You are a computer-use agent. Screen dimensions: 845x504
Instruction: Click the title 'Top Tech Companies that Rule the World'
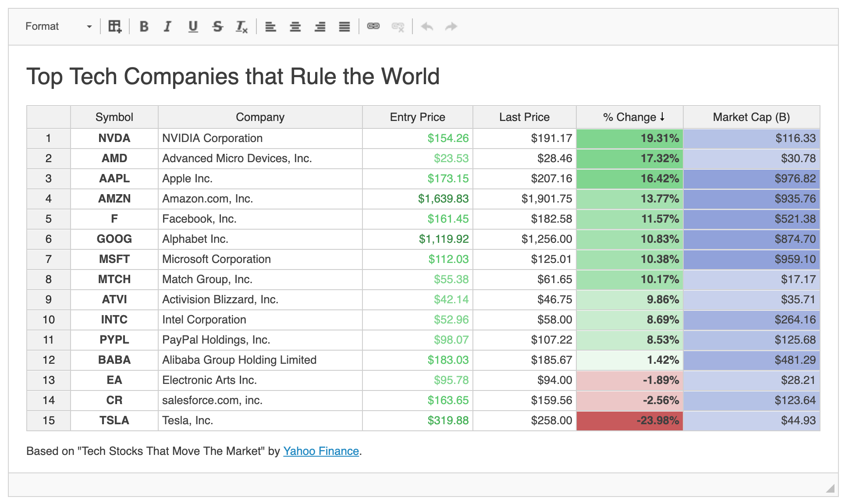[233, 76]
